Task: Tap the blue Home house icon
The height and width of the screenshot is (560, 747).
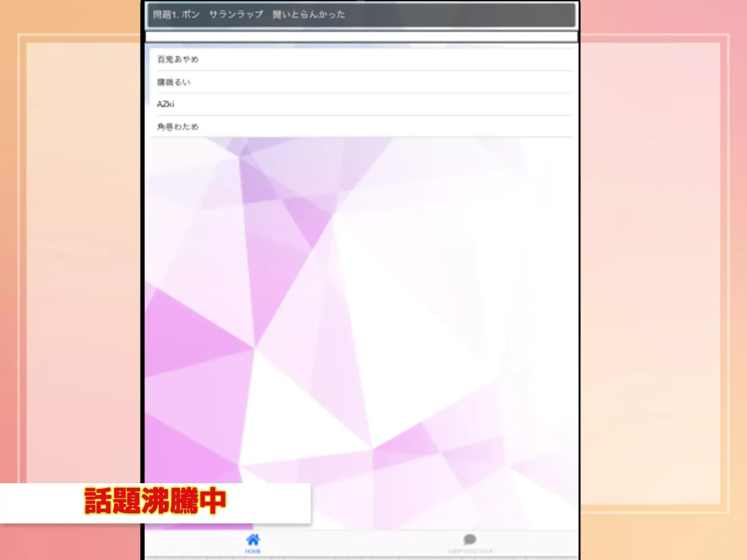Action: tap(253, 539)
